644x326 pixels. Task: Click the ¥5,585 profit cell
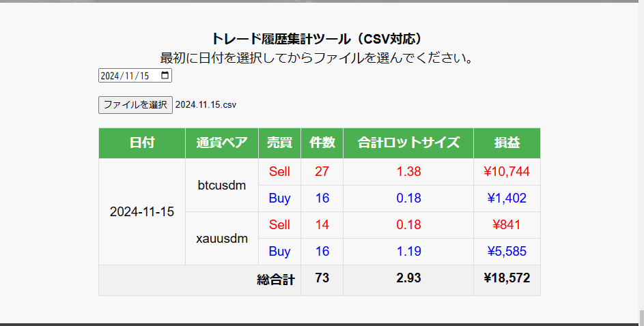[x=507, y=252]
